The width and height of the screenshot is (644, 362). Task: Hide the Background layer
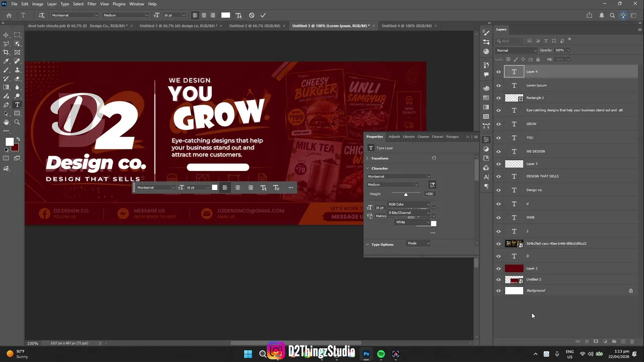click(x=499, y=291)
